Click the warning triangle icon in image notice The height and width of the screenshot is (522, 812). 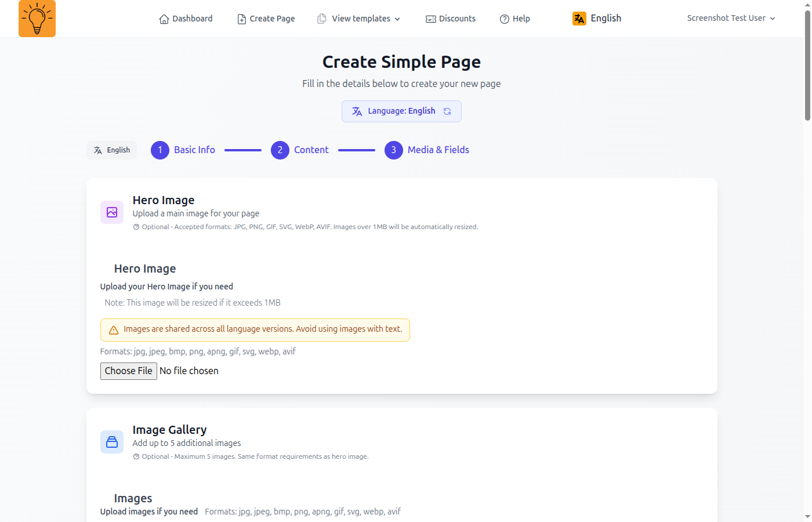click(114, 330)
